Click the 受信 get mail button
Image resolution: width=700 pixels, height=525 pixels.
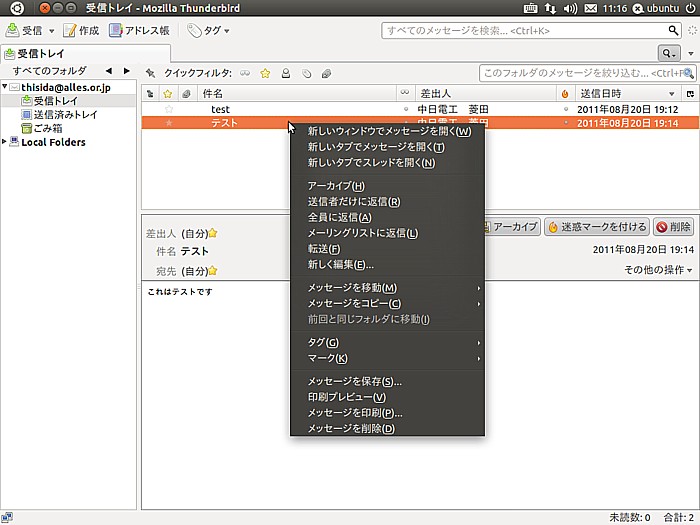tap(24, 30)
